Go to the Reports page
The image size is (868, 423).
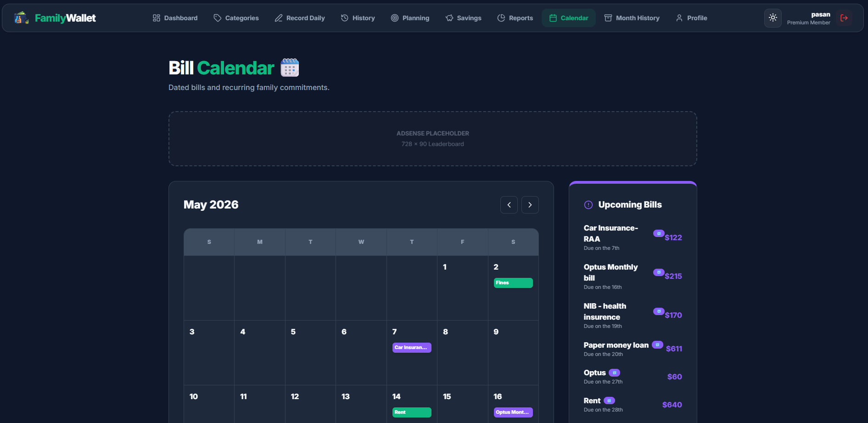(x=515, y=18)
